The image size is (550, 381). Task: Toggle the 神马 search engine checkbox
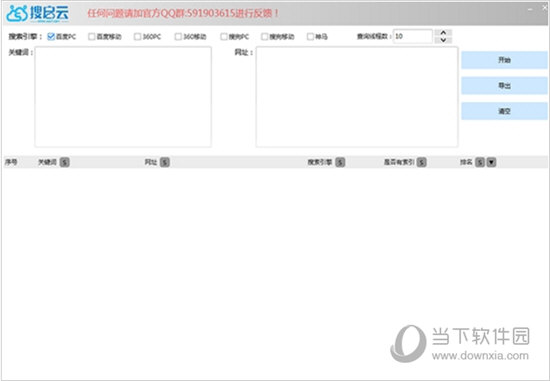click(x=310, y=36)
